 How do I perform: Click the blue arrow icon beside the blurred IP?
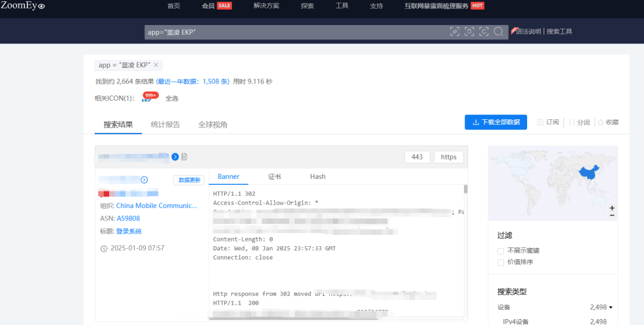tap(175, 157)
